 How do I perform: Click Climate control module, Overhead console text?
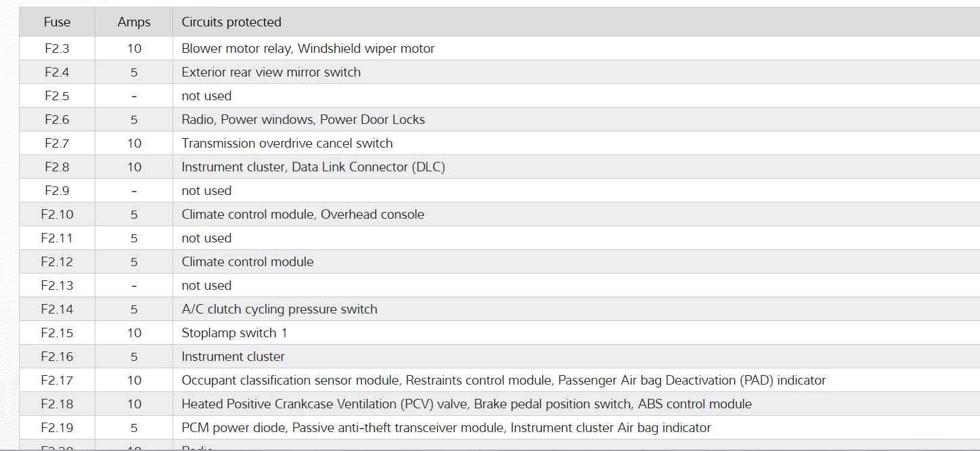pos(303,215)
